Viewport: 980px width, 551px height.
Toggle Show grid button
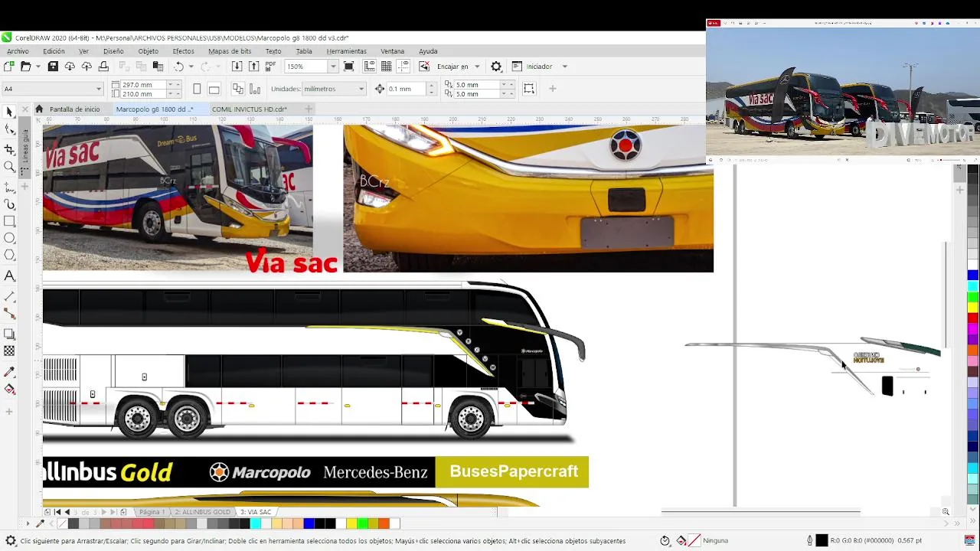(x=387, y=67)
